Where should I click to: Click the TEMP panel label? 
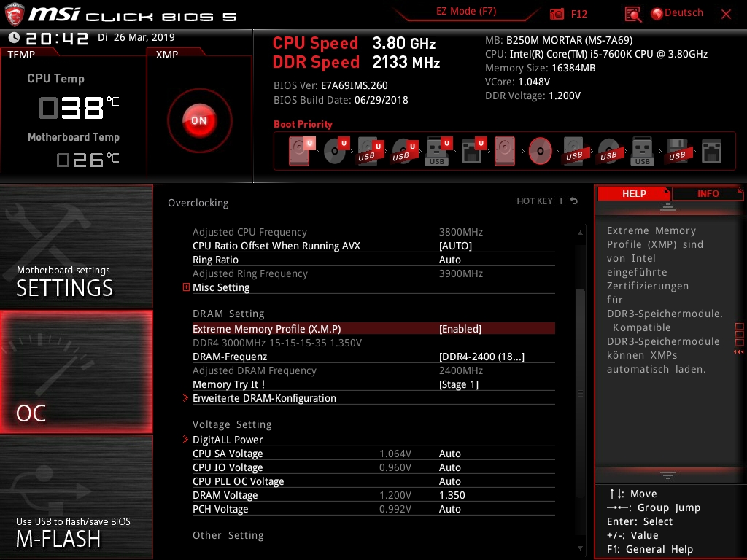[x=21, y=55]
